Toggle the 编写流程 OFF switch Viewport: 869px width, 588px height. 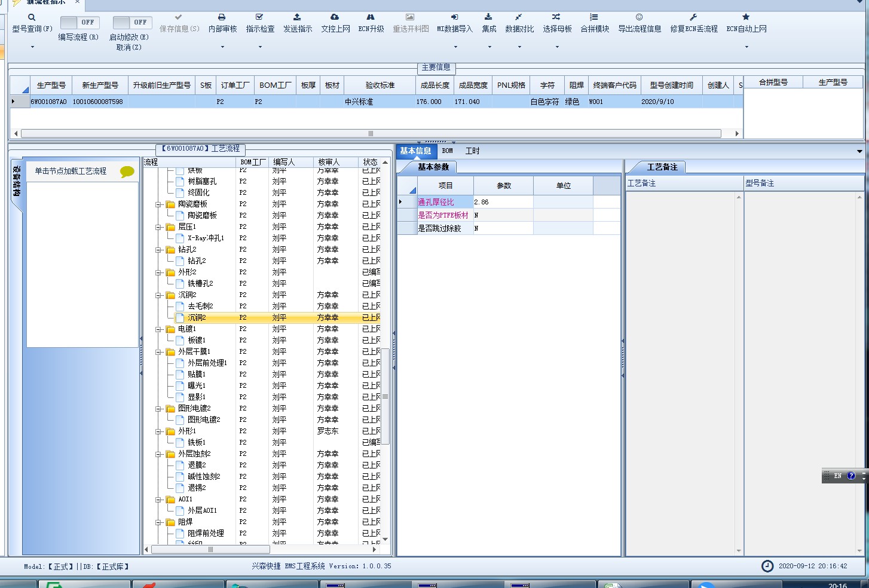[79, 22]
